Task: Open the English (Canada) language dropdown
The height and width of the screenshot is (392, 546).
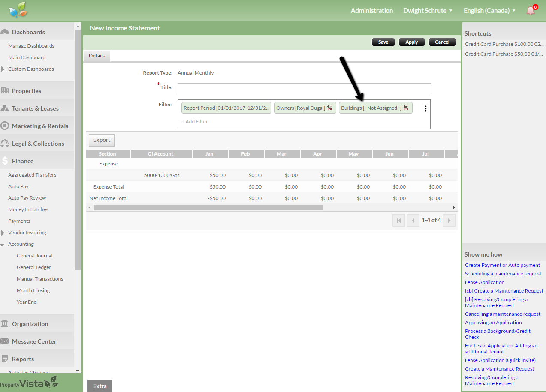Action: pos(489,11)
